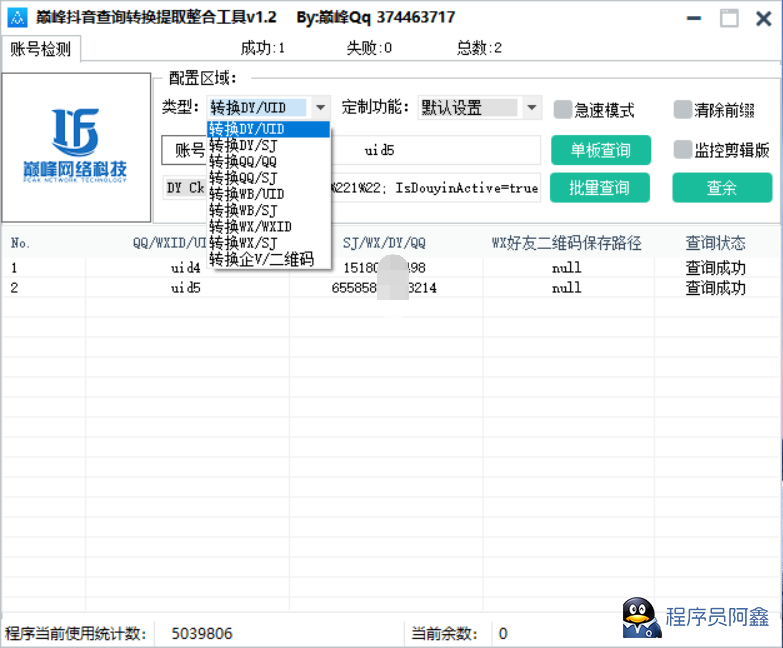This screenshot has height=648, width=783.
Task: Click the 查余 balance button
Action: coord(721,187)
